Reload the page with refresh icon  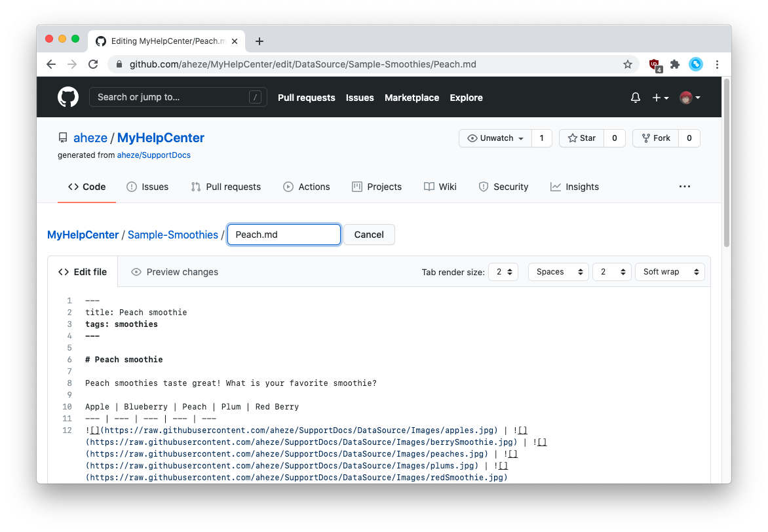tap(93, 64)
